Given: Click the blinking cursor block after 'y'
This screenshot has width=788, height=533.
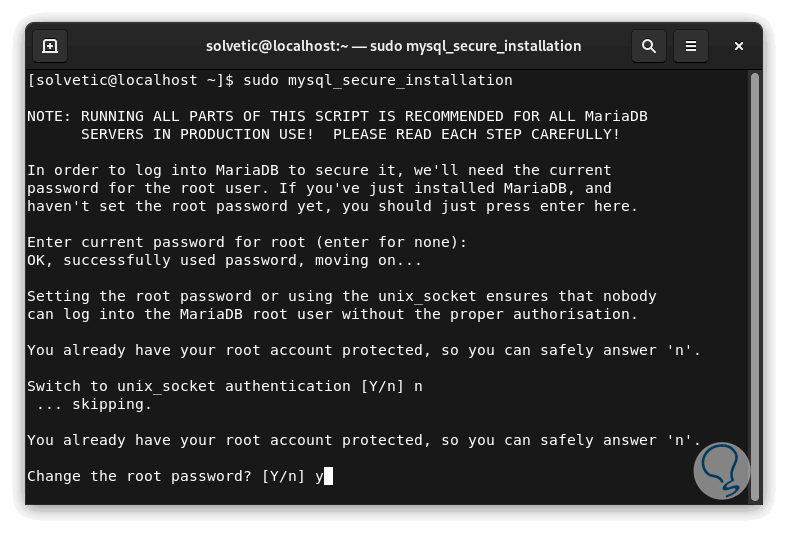Looking at the screenshot, I should (328, 476).
